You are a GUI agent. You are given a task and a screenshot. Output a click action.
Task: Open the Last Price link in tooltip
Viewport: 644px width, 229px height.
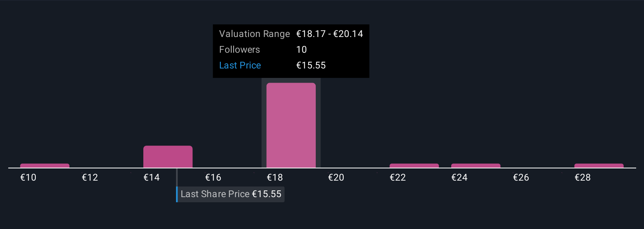pyautogui.click(x=240, y=65)
